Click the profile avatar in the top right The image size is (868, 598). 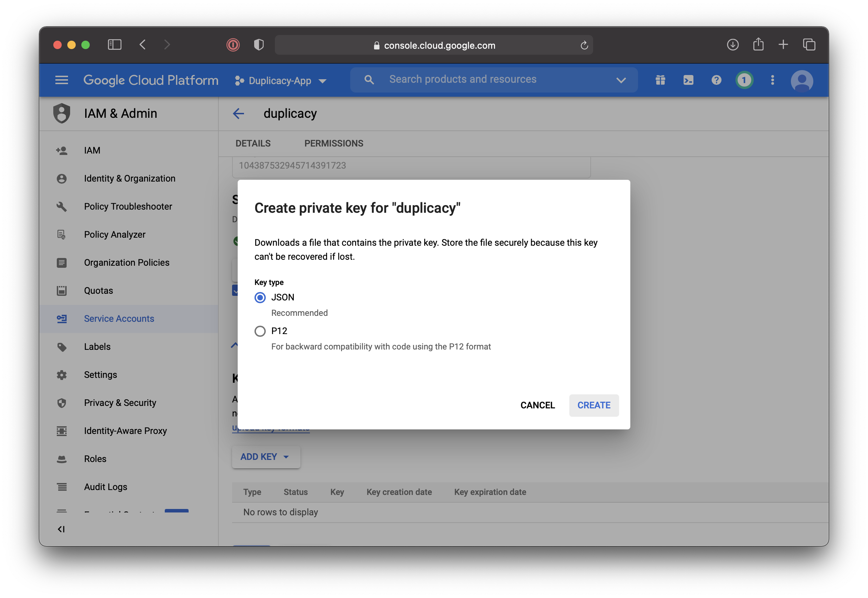pos(802,80)
